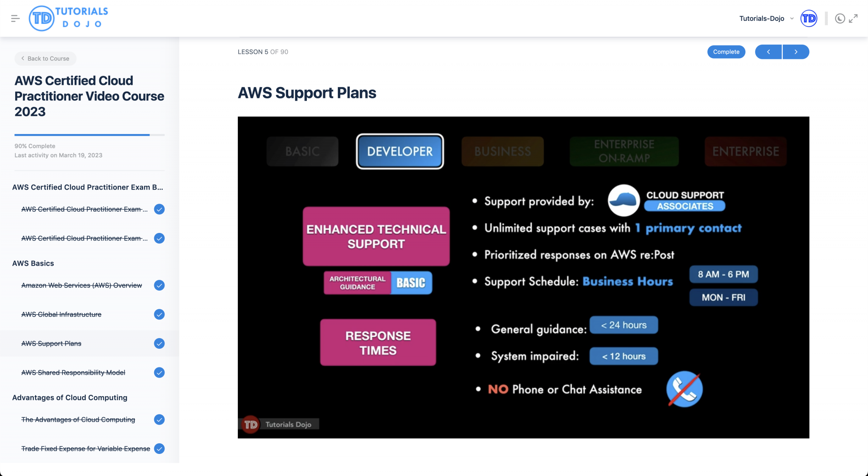
Task: Open AWS Shared Responsibility Model lesson
Action: click(73, 372)
